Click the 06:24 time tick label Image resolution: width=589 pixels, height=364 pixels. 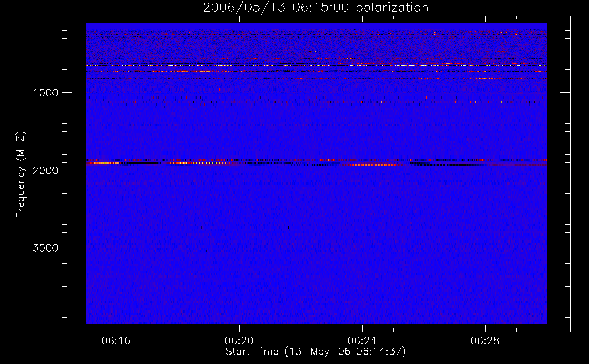click(x=362, y=341)
